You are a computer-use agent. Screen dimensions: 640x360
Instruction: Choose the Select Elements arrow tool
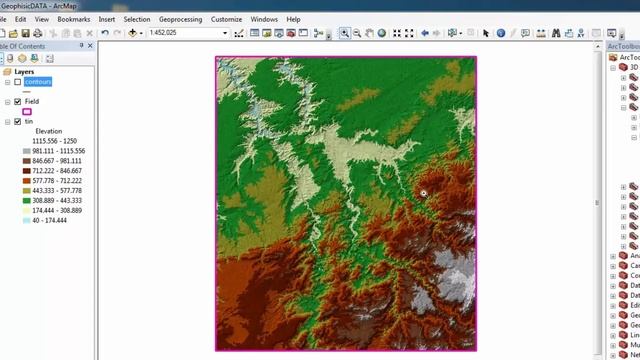486,33
